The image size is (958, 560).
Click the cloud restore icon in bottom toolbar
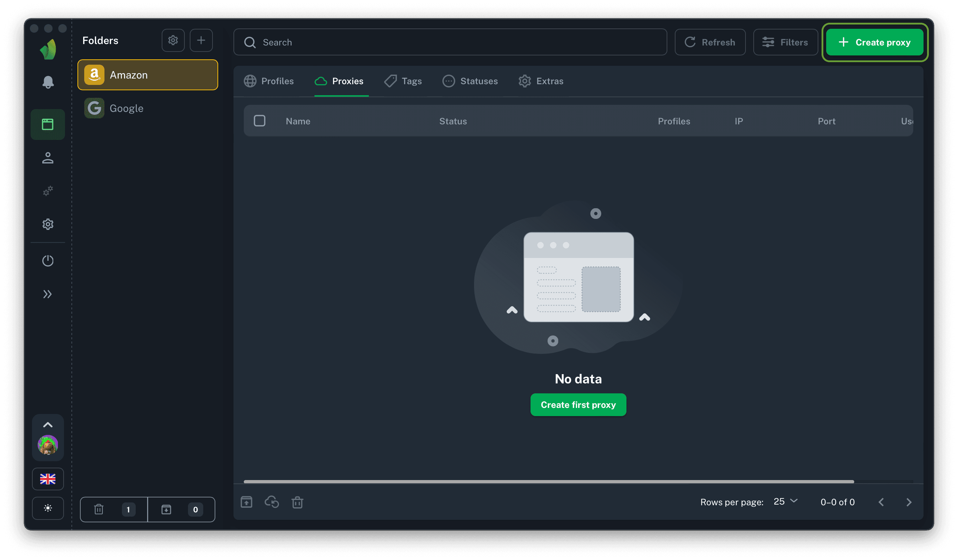coord(272,502)
